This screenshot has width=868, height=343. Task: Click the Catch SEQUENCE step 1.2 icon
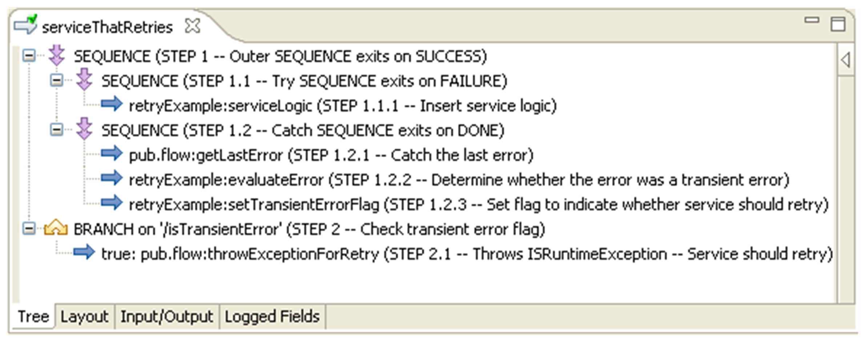[x=84, y=129]
